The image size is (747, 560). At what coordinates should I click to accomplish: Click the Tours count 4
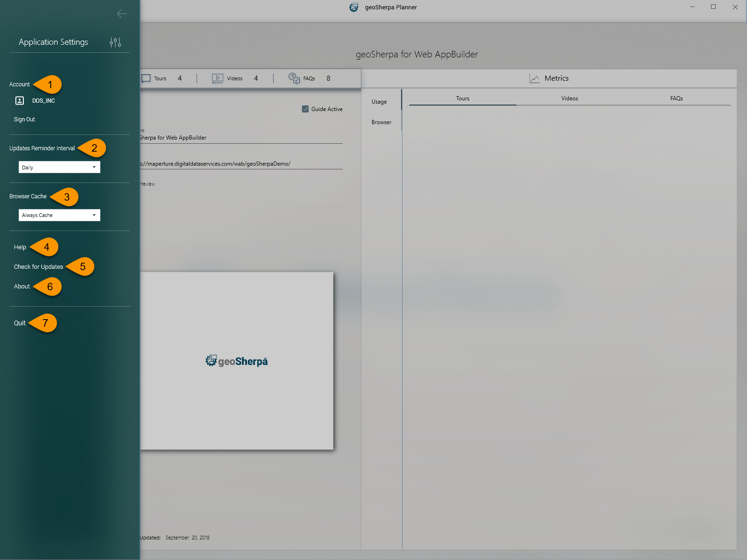(180, 78)
